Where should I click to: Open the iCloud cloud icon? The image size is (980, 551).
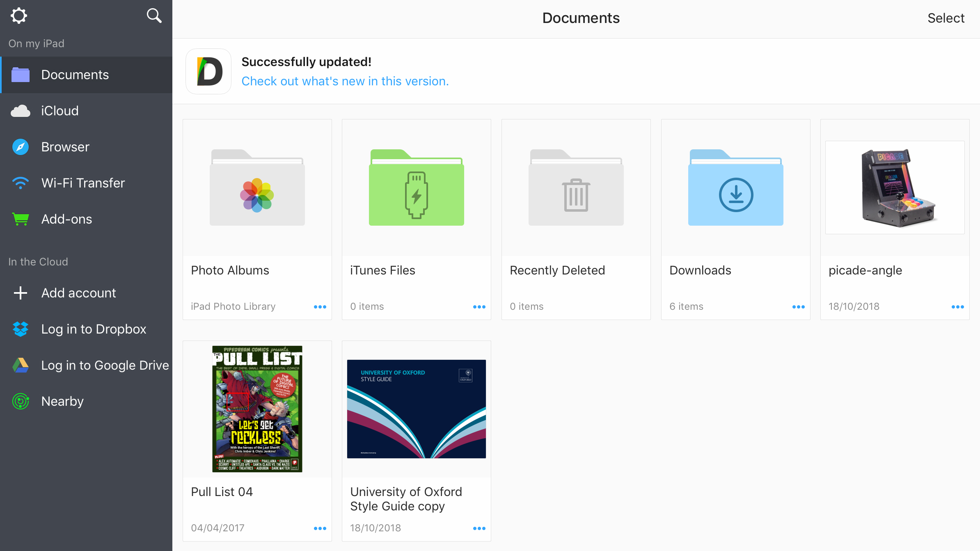click(x=21, y=111)
